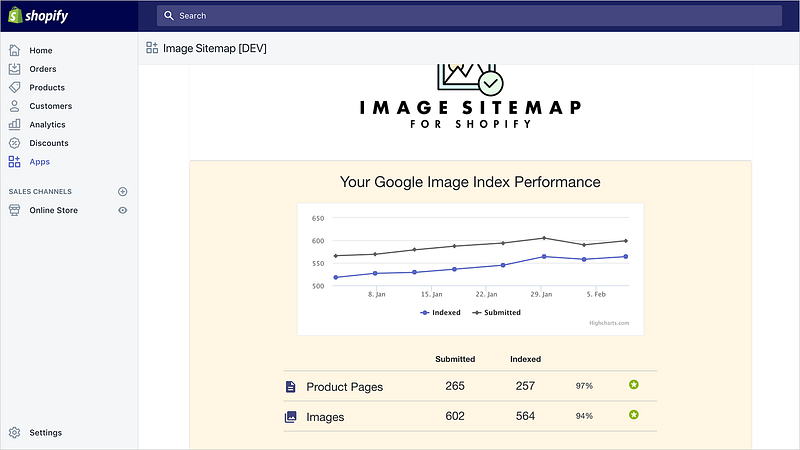Click the Customers person icon

[x=14, y=106]
